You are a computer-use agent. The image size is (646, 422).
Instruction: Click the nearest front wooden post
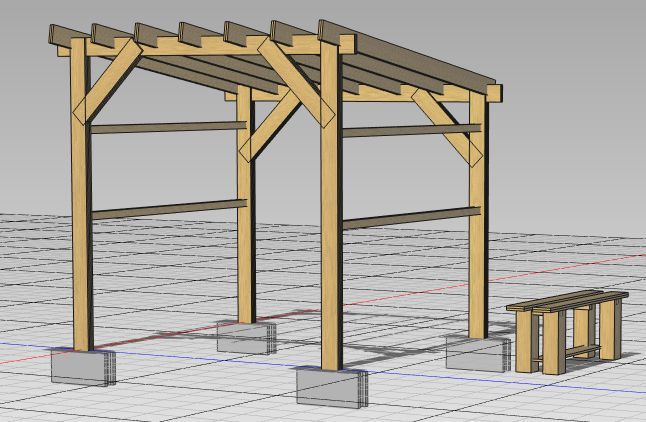(330, 250)
